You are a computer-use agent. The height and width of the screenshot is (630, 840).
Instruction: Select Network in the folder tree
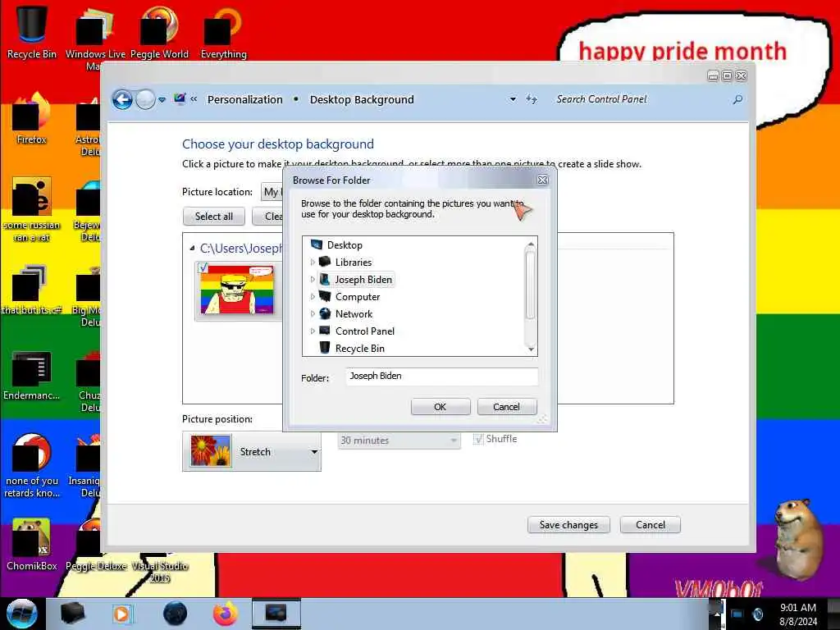point(354,313)
